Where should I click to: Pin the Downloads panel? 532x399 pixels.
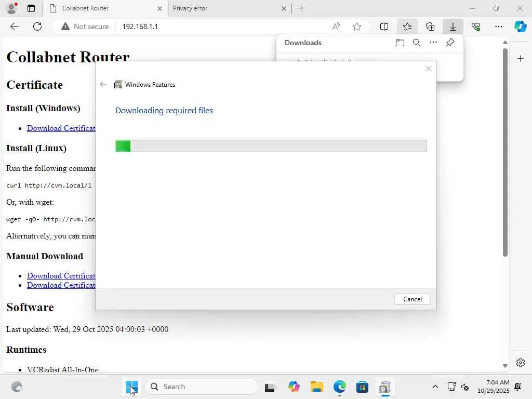[x=450, y=43]
